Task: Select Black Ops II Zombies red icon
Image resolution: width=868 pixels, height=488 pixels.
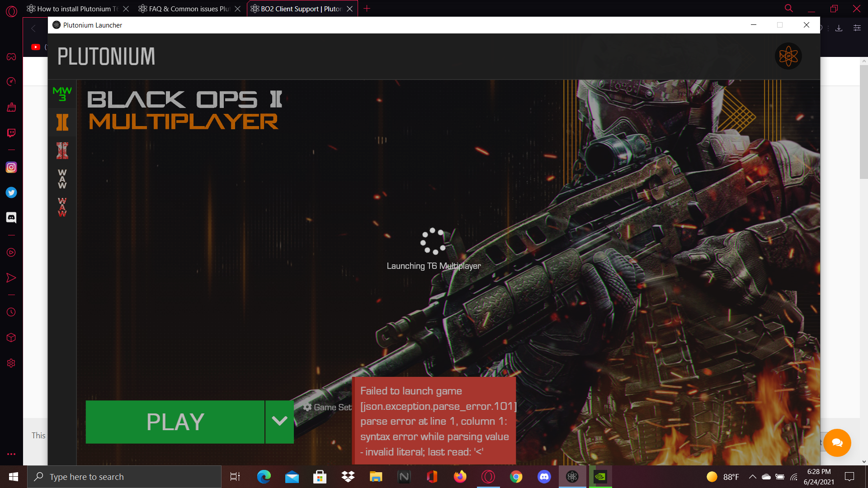Action: (62, 150)
